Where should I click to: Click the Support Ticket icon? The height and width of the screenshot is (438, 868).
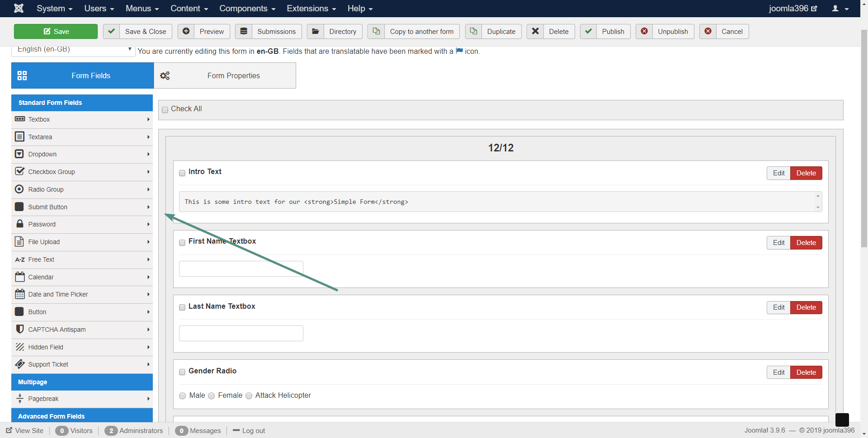(19, 364)
